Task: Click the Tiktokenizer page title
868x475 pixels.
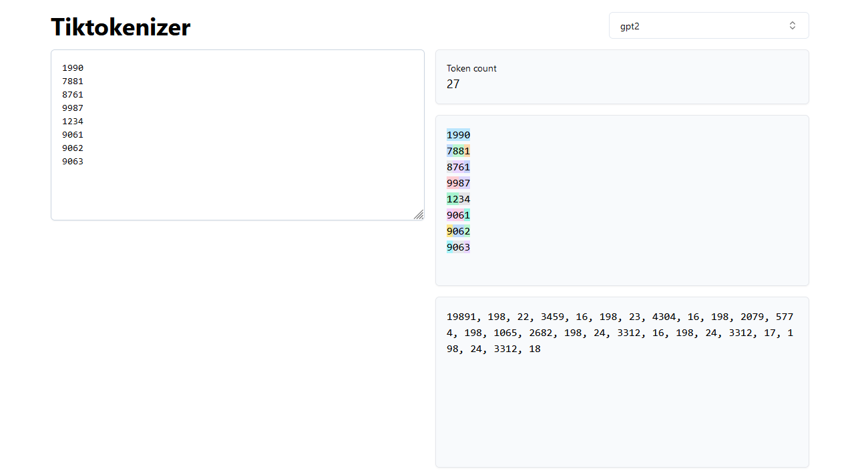Action: (x=121, y=27)
